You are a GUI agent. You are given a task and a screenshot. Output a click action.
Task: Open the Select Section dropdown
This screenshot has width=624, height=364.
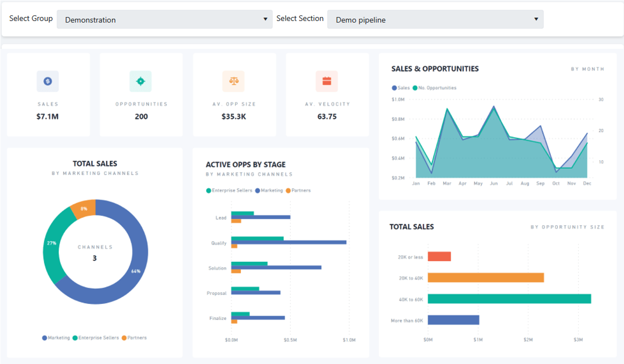[x=435, y=20]
